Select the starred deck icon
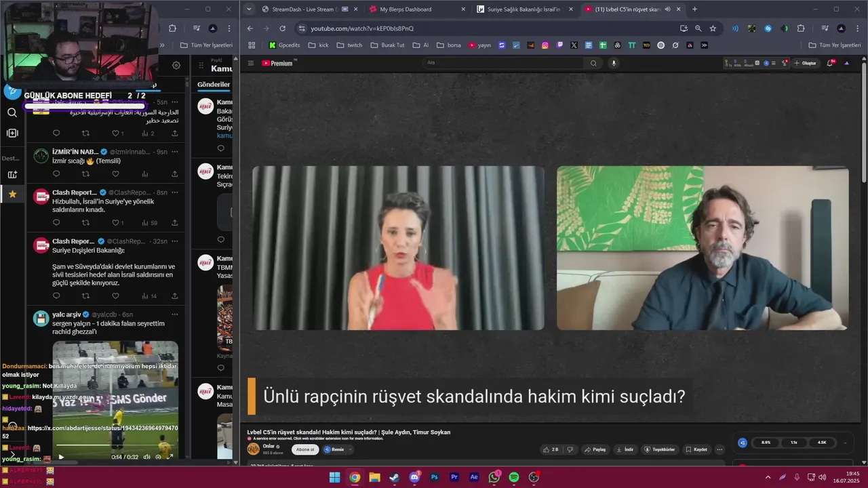 click(x=12, y=195)
